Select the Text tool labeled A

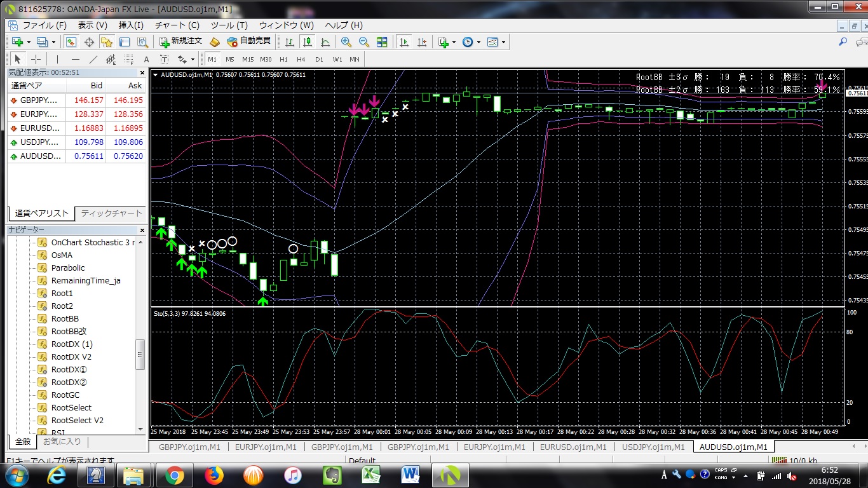pyautogui.click(x=146, y=59)
